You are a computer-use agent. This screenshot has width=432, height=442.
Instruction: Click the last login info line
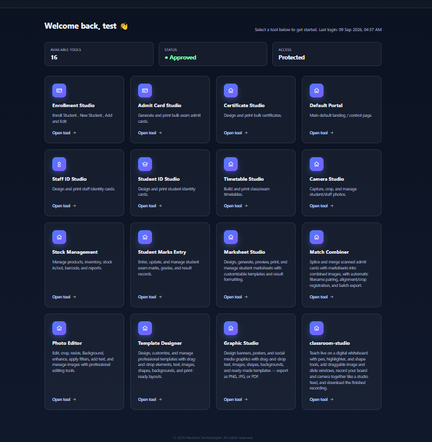click(x=318, y=30)
